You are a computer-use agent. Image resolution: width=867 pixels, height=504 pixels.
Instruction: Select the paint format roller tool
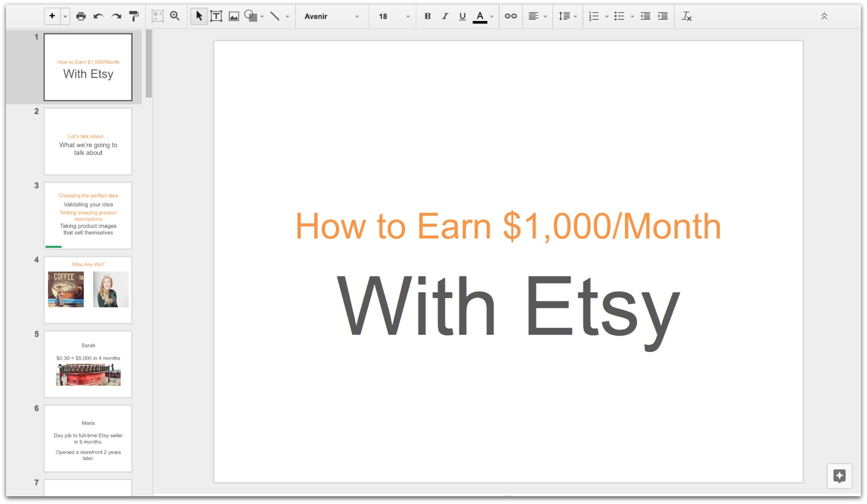[134, 16]
